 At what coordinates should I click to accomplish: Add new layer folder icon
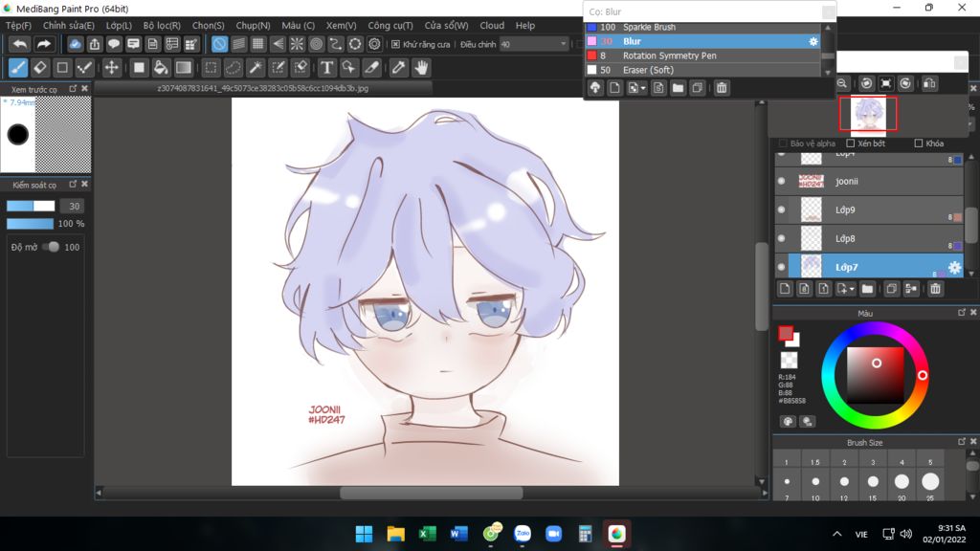point(867,289)
